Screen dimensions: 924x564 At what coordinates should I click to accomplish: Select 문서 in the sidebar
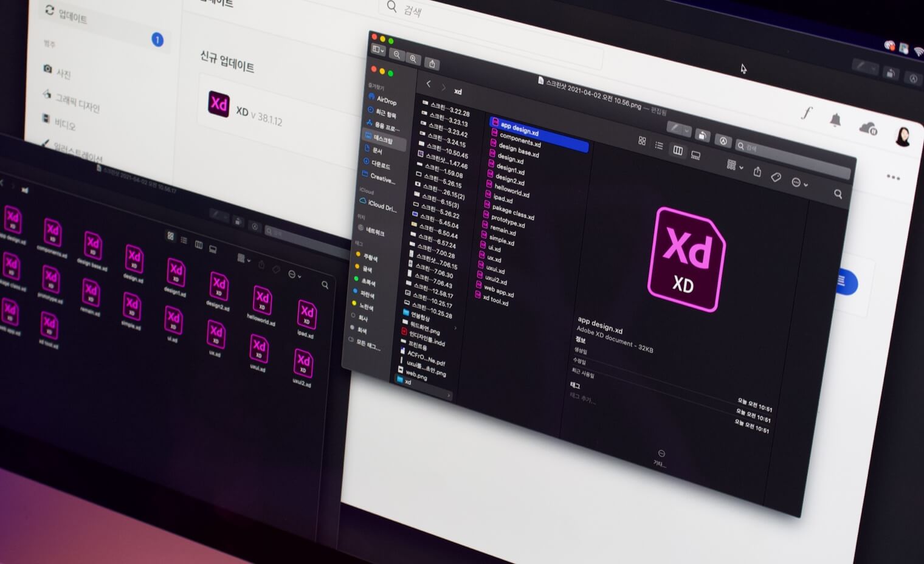(x=373, y=150)
